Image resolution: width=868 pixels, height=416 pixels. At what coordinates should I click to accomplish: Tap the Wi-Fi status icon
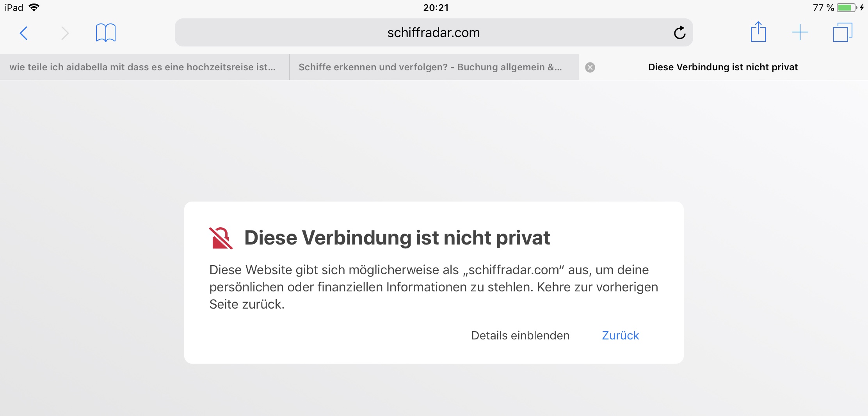[34, 7]
